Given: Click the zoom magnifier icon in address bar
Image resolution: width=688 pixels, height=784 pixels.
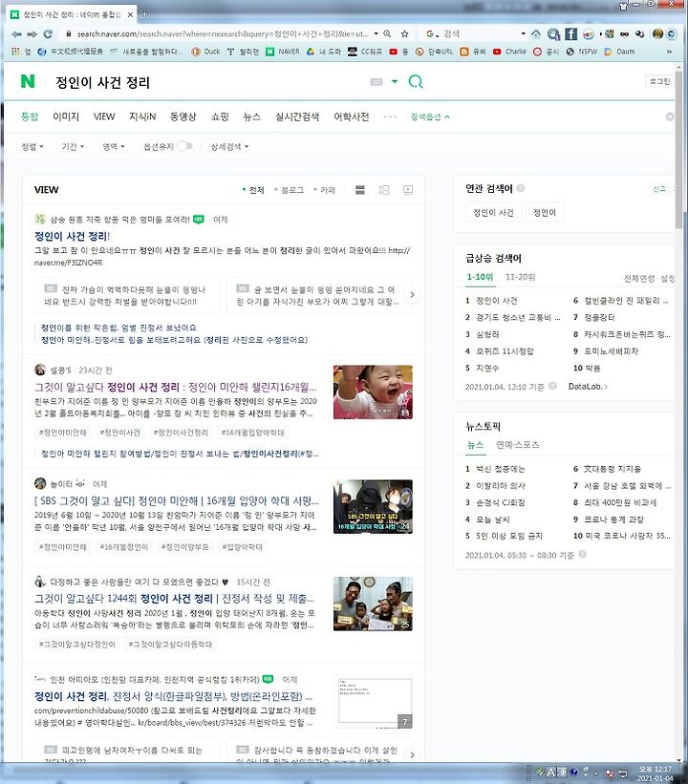Looking at the screenshot, I should 387,33.
